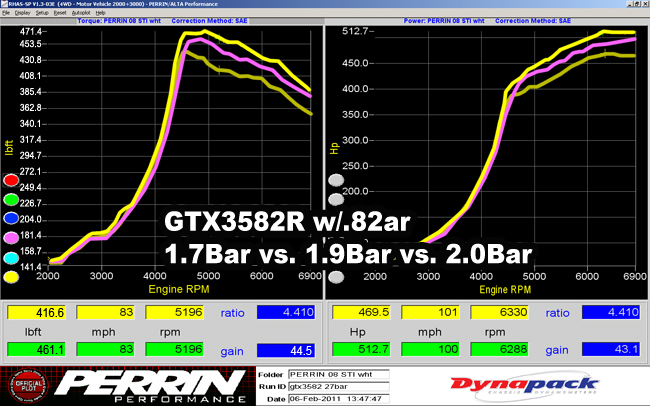Viewport: 650px width, 406px height.
Task: Open the Display menu
Action: (22, 13)
